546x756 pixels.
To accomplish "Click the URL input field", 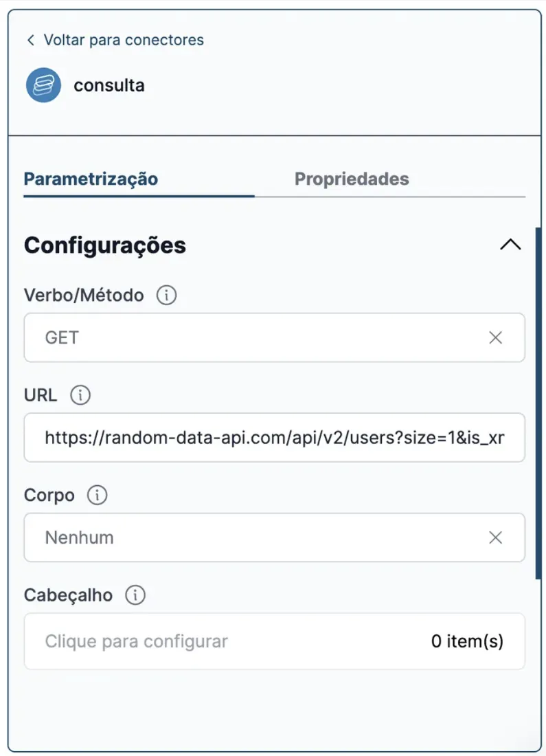I will coord(274,437).
